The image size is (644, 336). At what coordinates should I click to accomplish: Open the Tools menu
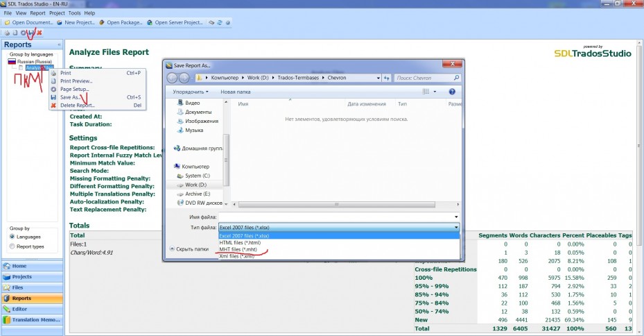[74, 13]
